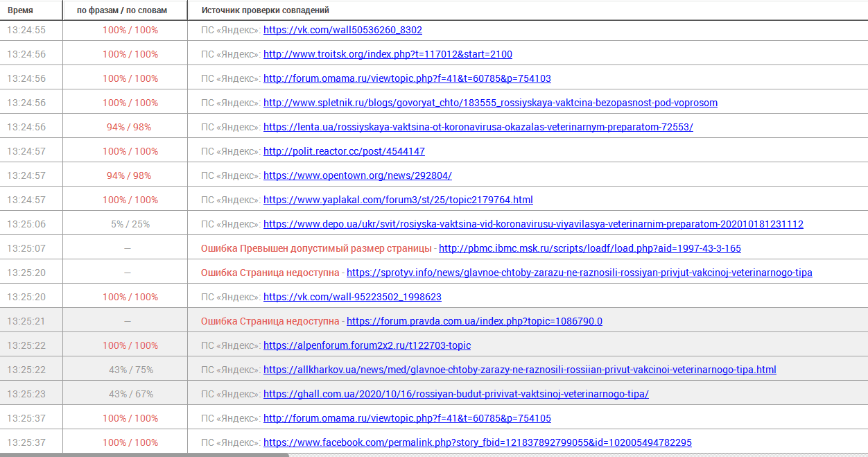The image size is (868, 457).
Task: Open forum.omama.ru link ending p=754103
Action: click(x=407, y=78)
